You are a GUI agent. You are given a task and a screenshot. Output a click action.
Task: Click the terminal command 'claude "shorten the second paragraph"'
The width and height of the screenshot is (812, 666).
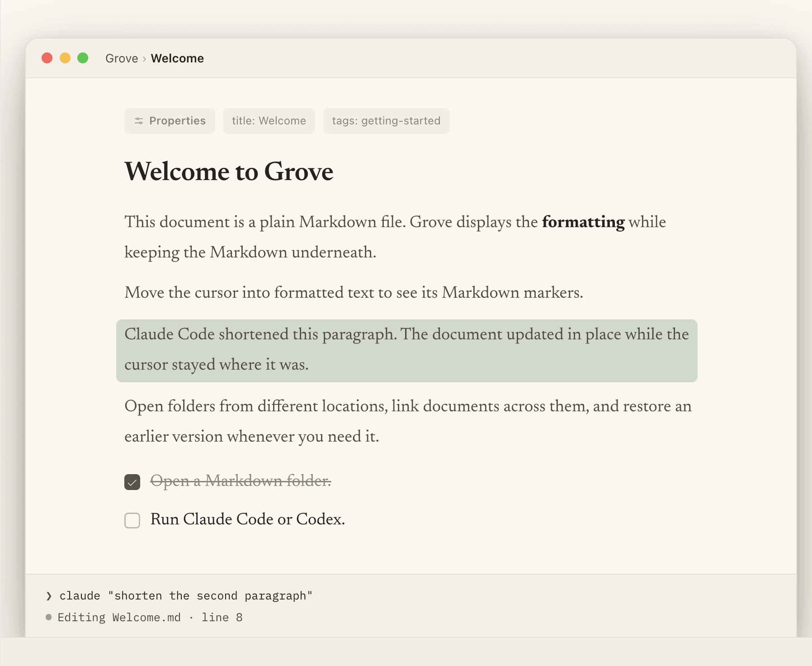click(186, 596)
